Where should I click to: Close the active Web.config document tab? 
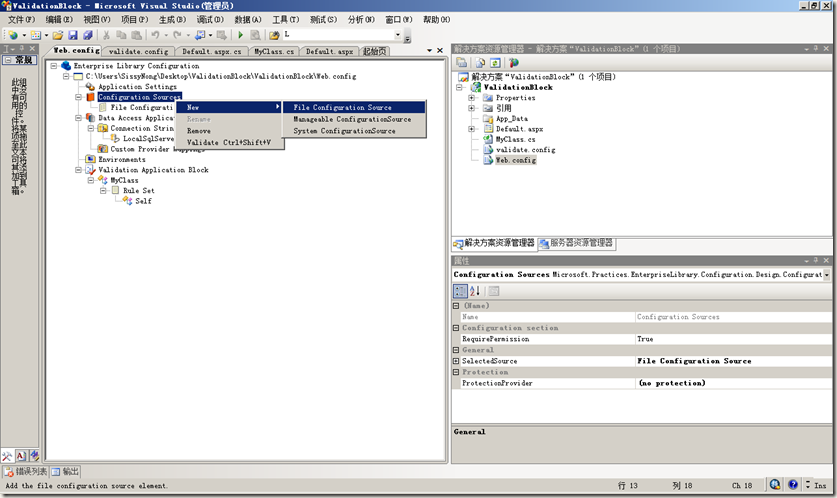tap(440, 50)
